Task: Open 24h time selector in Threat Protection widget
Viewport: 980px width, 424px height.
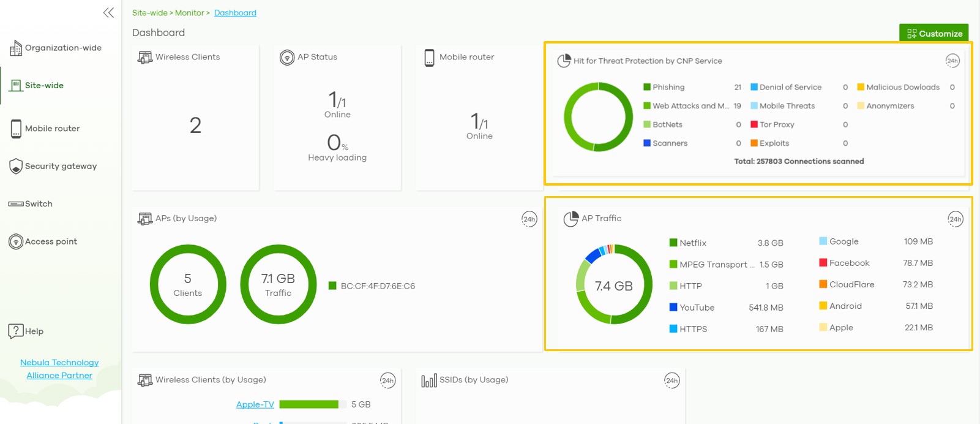Action: click(952, 61)
